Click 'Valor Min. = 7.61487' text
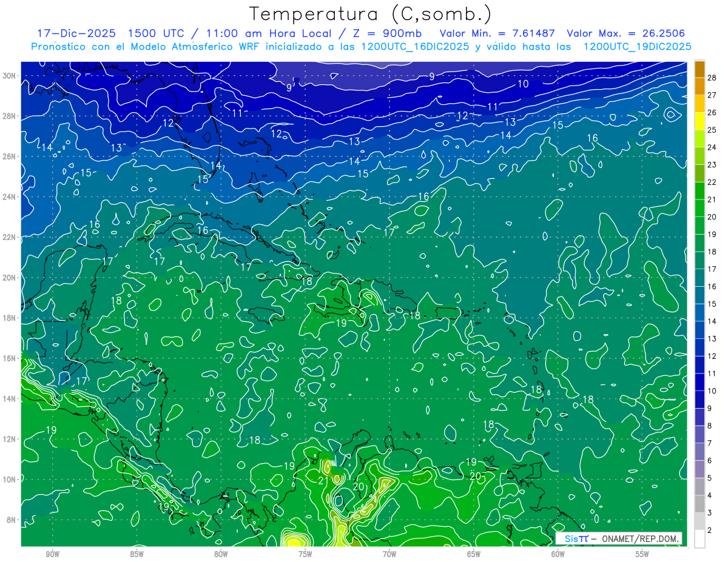This screenshot has width=728, height=562. [x=498, y=33]
